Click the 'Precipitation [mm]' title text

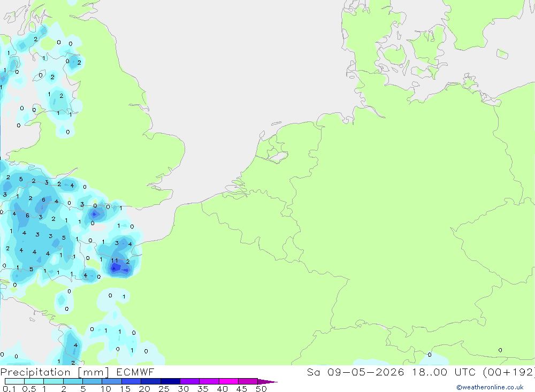[x=55, y=372]
